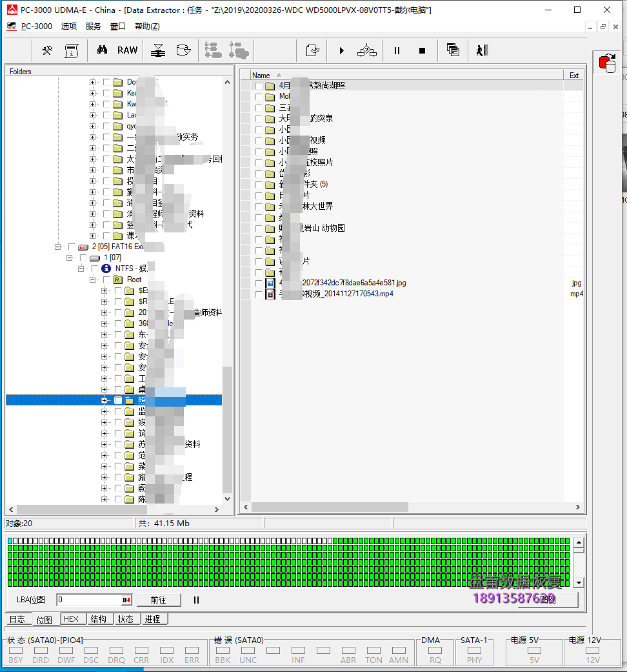Click the exit running-man icon
Viewport: 627px width, 672px height.
pos(483,50)
